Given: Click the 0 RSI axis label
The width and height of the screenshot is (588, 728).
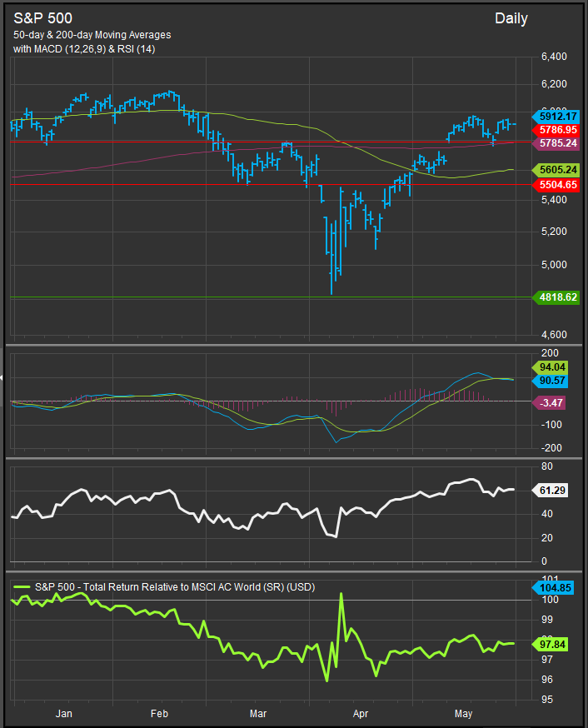Looking at the screenshot, I should click(545, 561).
